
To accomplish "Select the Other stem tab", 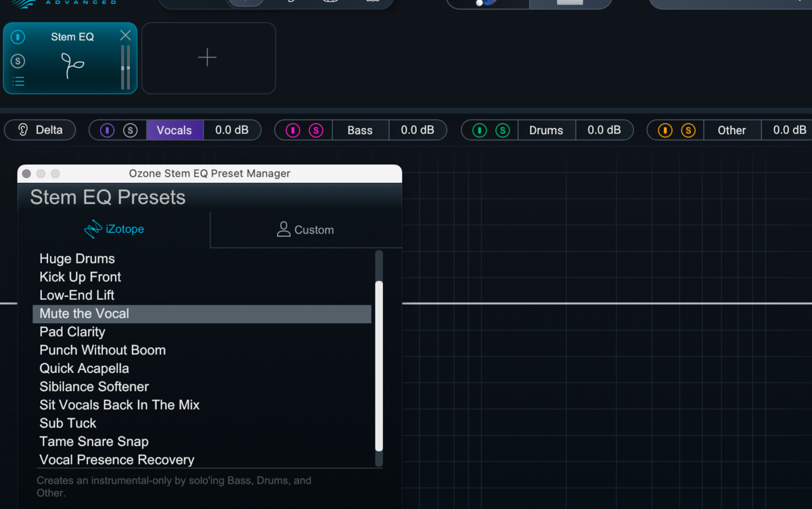I will click(732, 130).
